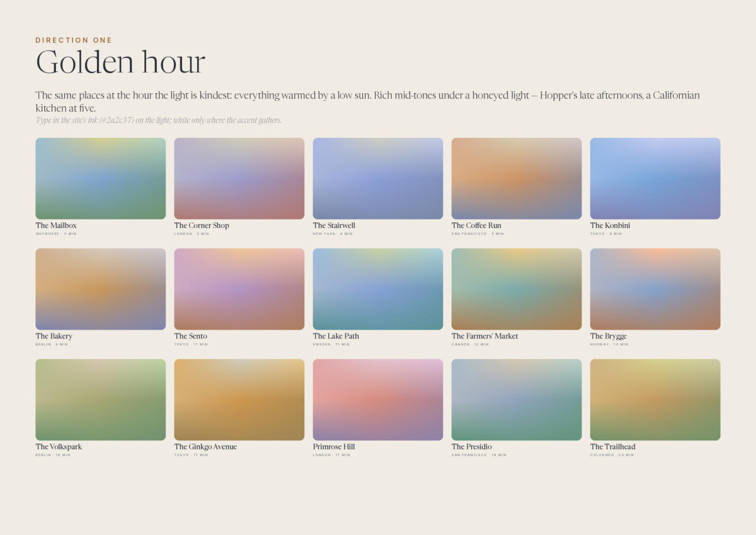Click The Coffee Run thumbnail

(517, 178)
